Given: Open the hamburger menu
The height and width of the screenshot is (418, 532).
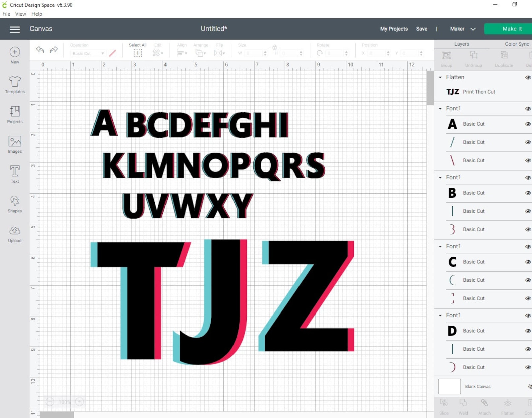Looking at the screenshot, I should 15,29.
